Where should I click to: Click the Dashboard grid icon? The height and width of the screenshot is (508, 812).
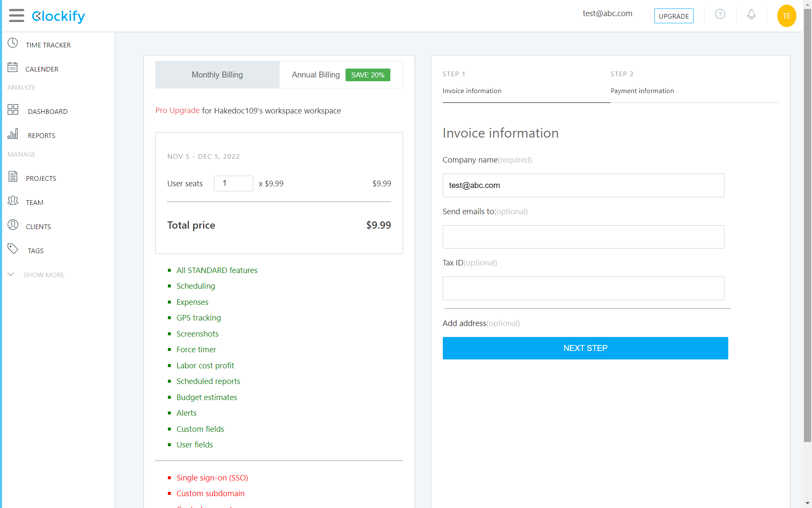pos(13,110)
